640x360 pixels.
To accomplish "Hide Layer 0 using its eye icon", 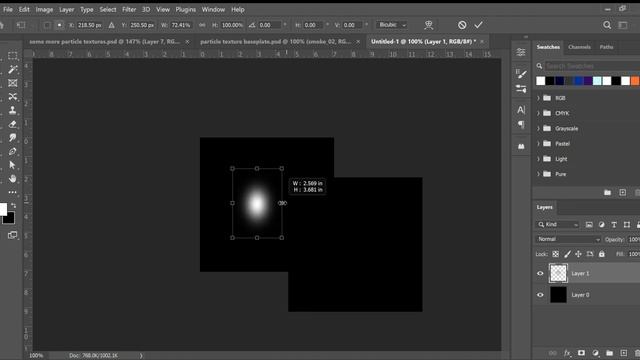I will coord(540,295).
